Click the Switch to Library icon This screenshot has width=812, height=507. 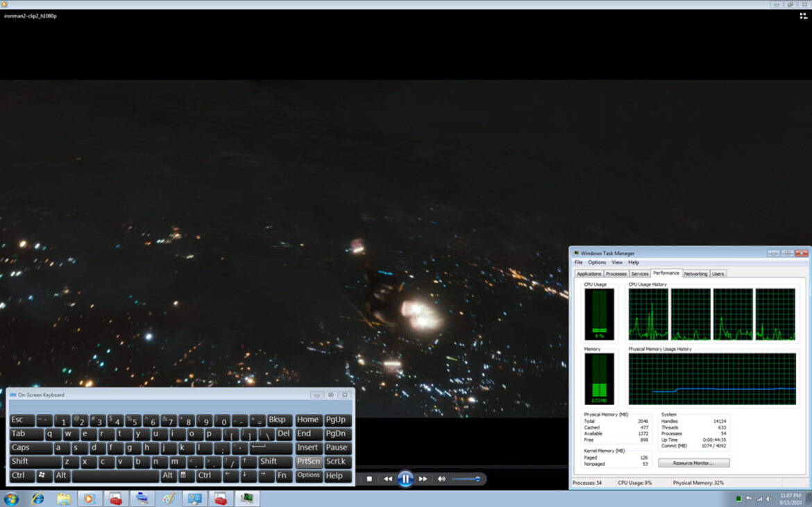[x=803, y=16]
